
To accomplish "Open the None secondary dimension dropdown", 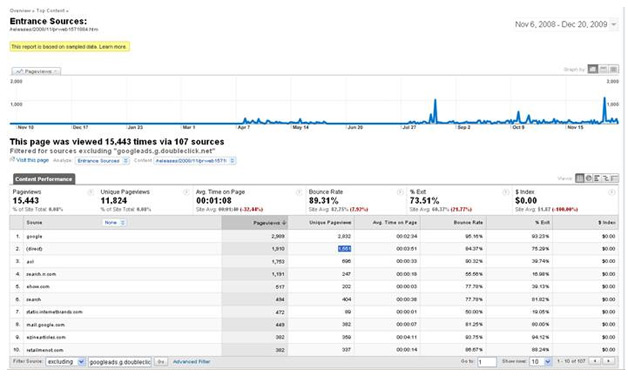I will [x=114, y=222].
